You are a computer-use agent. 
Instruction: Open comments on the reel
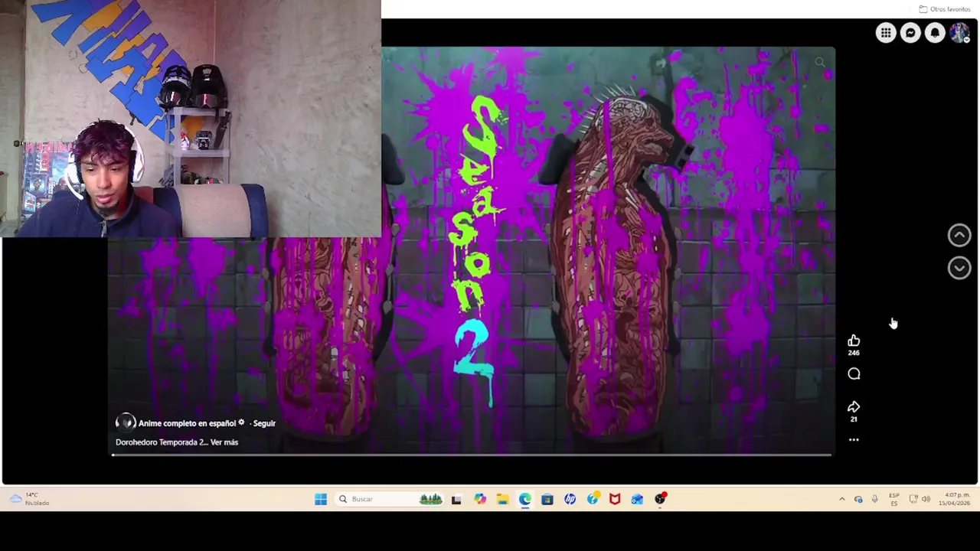pos(854,373)
